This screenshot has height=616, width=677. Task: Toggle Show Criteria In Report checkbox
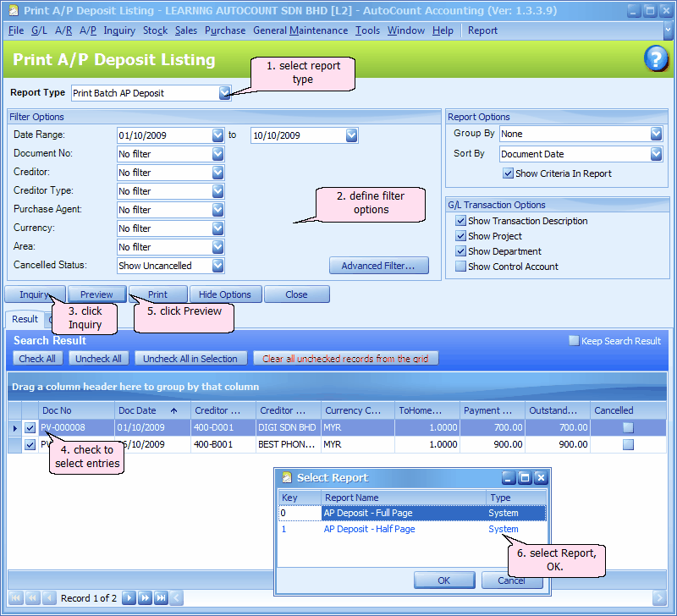508,173
